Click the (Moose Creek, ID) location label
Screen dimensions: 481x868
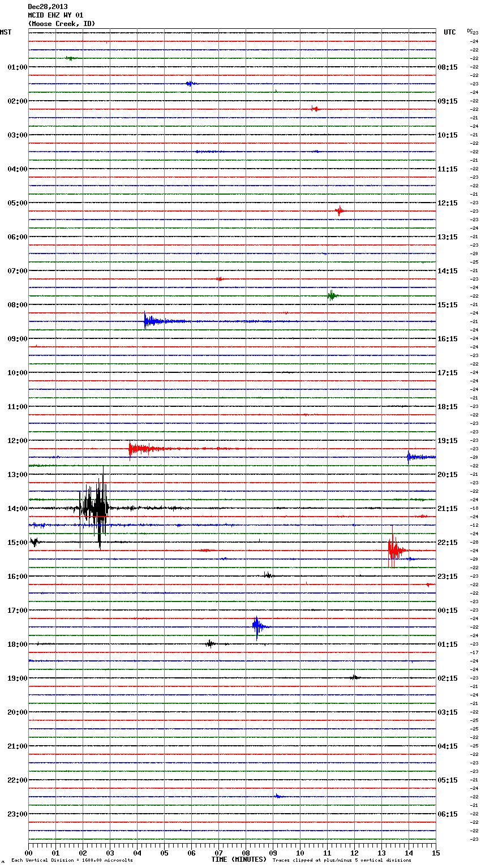click(61, 24)
